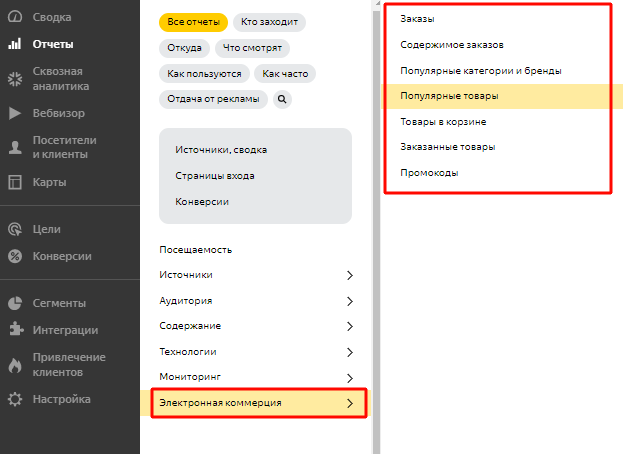Open the Популярные товары report
Viewport: 623px width, 454px height.
(x=449, y=96)
